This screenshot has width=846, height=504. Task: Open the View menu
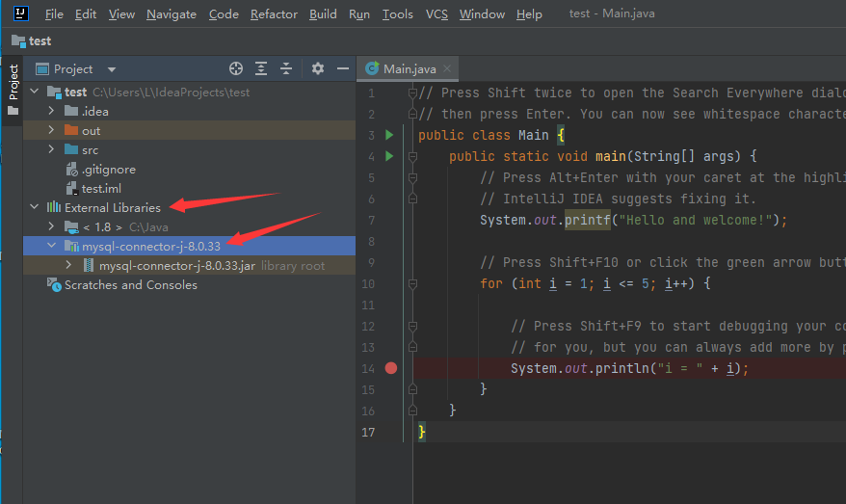121,14
